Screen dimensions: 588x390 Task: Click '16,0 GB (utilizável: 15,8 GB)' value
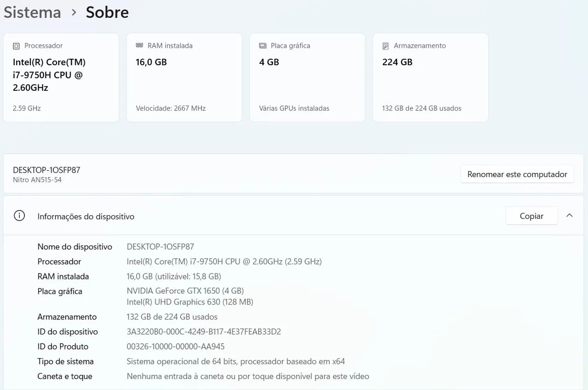tap(174, 276)
